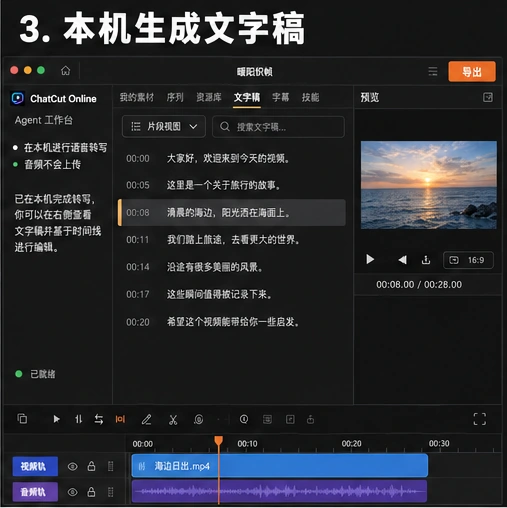Select transcript line 这些瞬间值得被记录下来

pyautogui.click(x=219, y=294)
